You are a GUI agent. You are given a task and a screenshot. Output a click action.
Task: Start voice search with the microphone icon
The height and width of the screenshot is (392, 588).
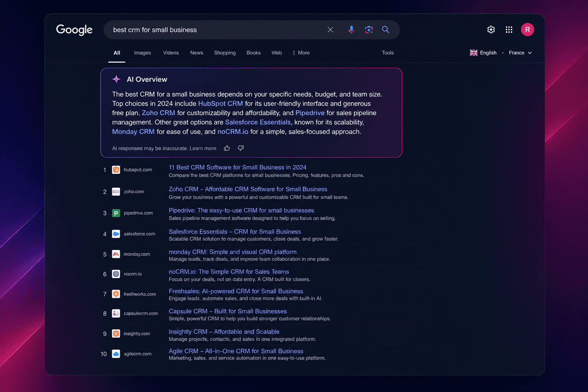click(x=351, y=30)
